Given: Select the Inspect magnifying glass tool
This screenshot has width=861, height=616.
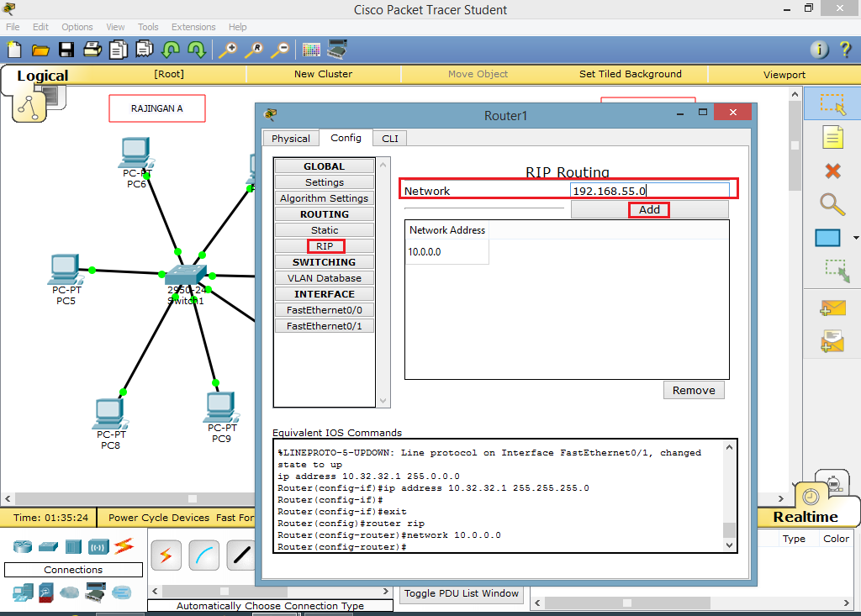Looking at the screenshot, I should (x=832, y=203).
